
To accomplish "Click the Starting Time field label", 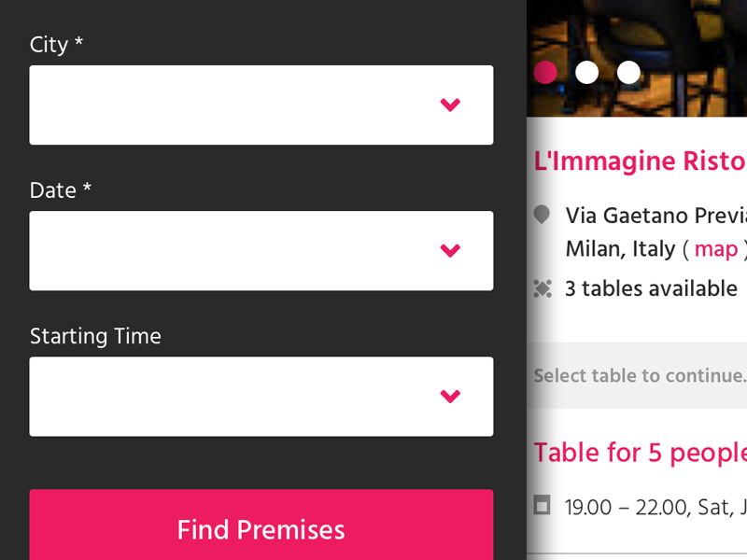I will pos(95,336).
